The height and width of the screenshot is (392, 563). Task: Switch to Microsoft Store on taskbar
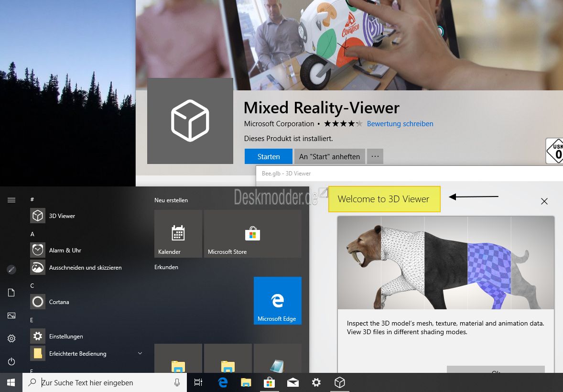click(269, 382)
